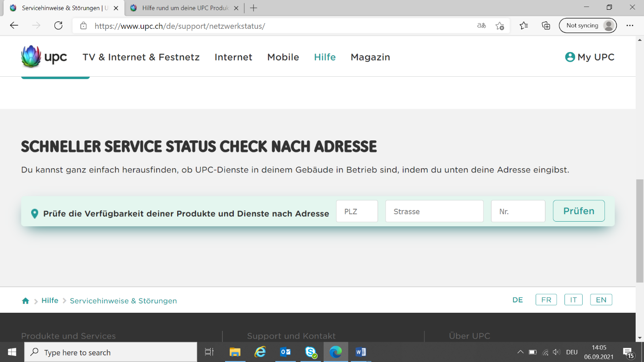Launch Word from the taskbar
This screenshot has height=362, width=644.
(x=361, y=352)
